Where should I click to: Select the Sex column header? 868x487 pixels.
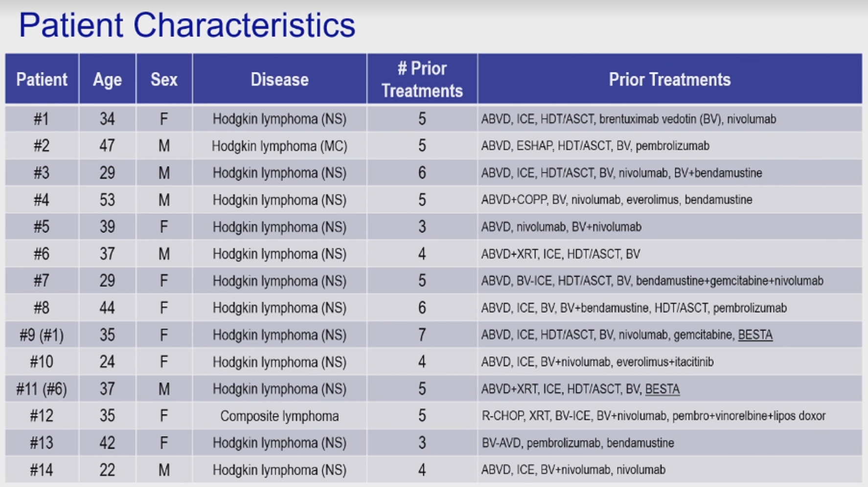point(164,79)
